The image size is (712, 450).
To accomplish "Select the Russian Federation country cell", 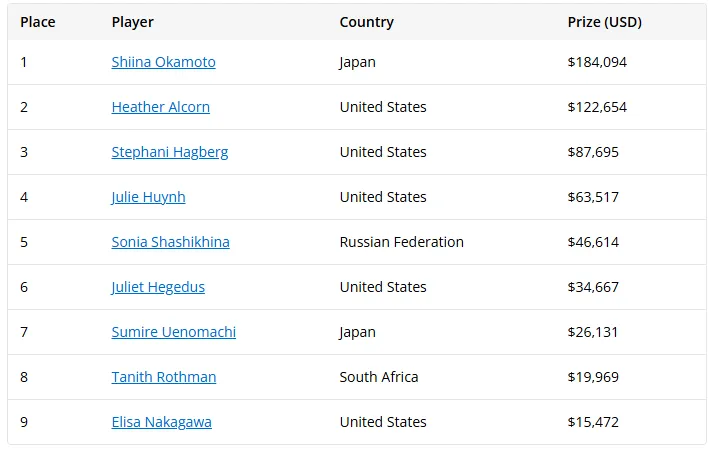I will click(x=401, y=242).
